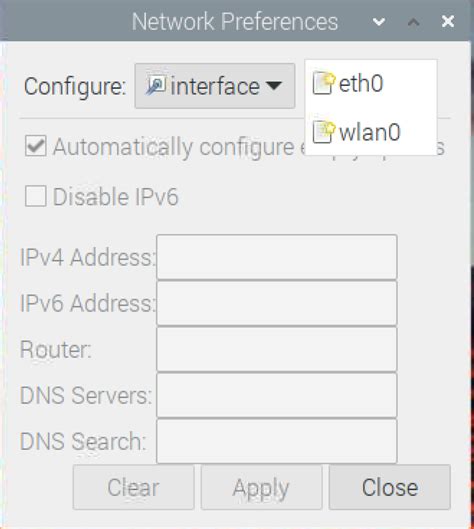Focus the IPv6 Address field
The image size is (474, 529).
point(277,303)
